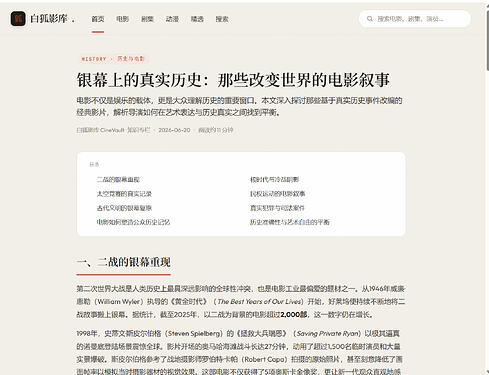This screenshot has height=375, width=489.
Task: Go to the 电影 nav tab
Action: (122, 19)
